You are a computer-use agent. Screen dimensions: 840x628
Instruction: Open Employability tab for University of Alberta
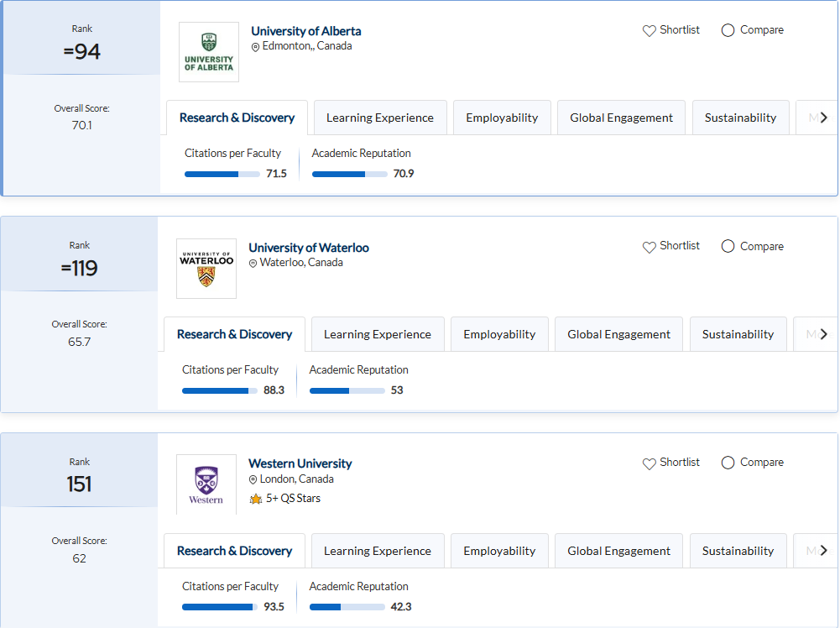[502, 118]
